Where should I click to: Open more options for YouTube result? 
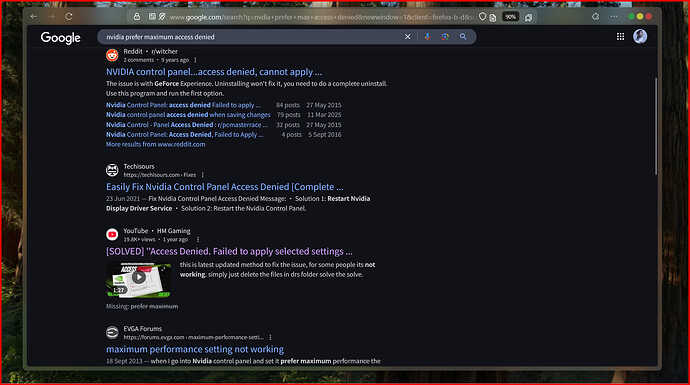pyautogui.click(x=198, y=239)
